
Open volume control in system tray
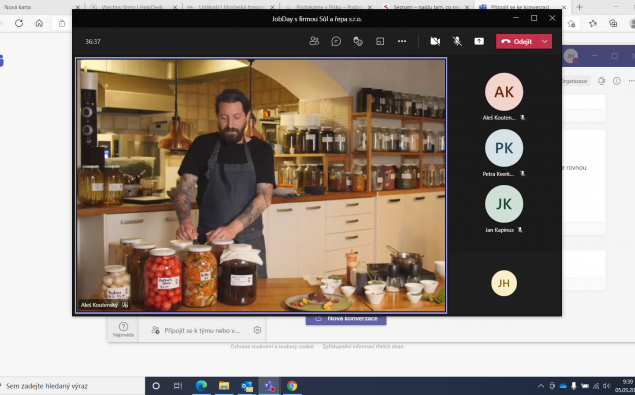[x=606, y=386]
